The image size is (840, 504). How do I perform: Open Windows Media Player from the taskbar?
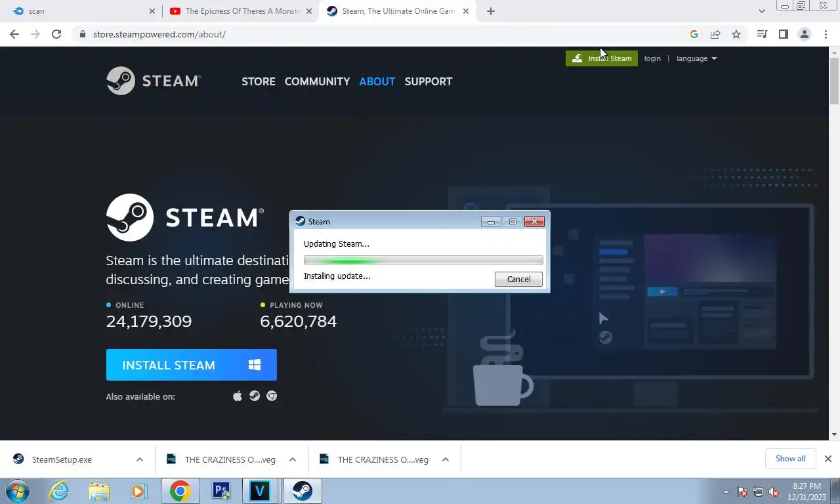tap(138, 491)
